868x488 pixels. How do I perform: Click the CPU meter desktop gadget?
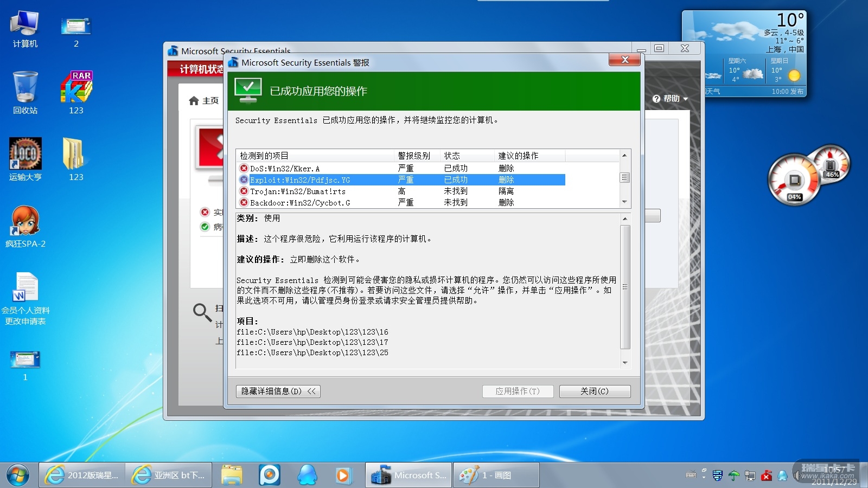[796, 179]
